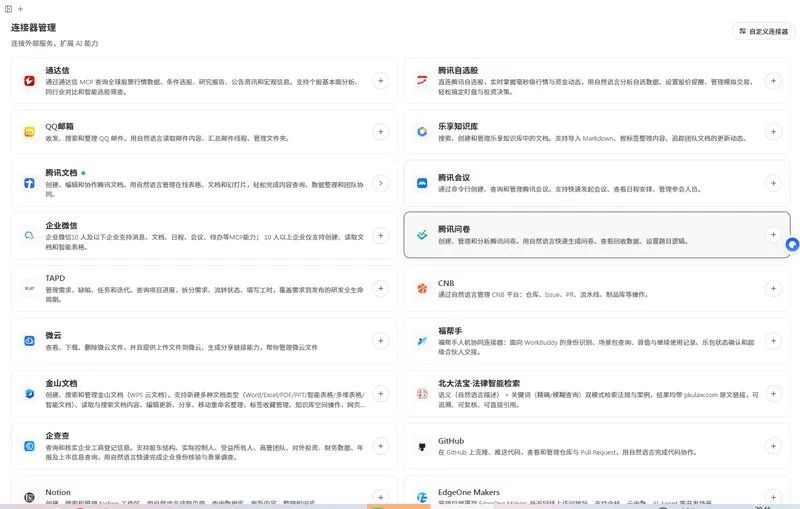Viewport: 800px width, 509px height.
Task: Add the EdgeOne Makers connector with plus button
Action: [x=773, y=497]
